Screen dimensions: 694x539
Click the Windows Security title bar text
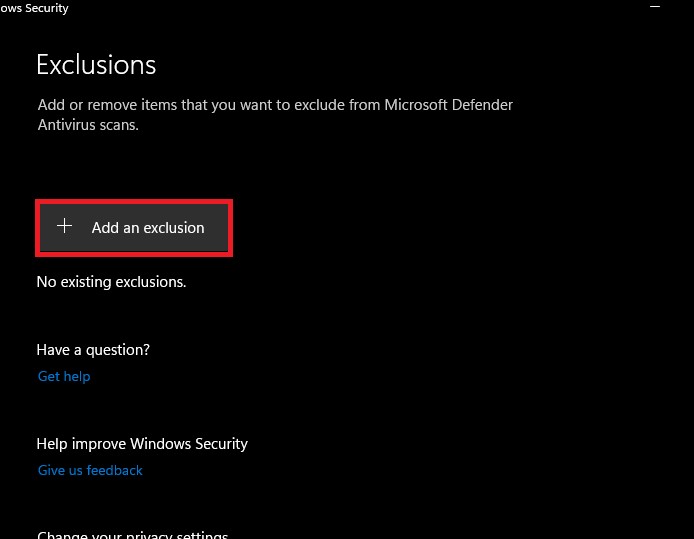(x=34, y=8)
